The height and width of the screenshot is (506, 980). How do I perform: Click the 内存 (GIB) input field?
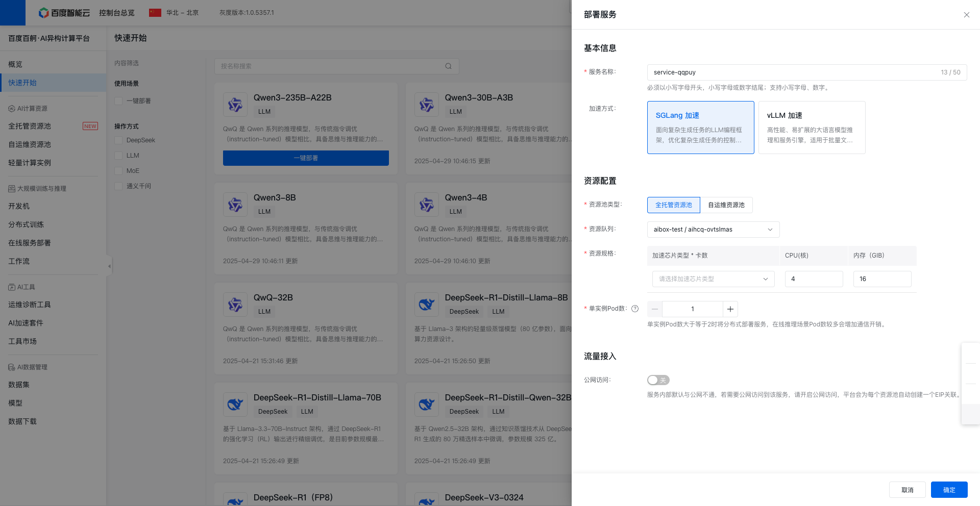[x=882, y=279]
